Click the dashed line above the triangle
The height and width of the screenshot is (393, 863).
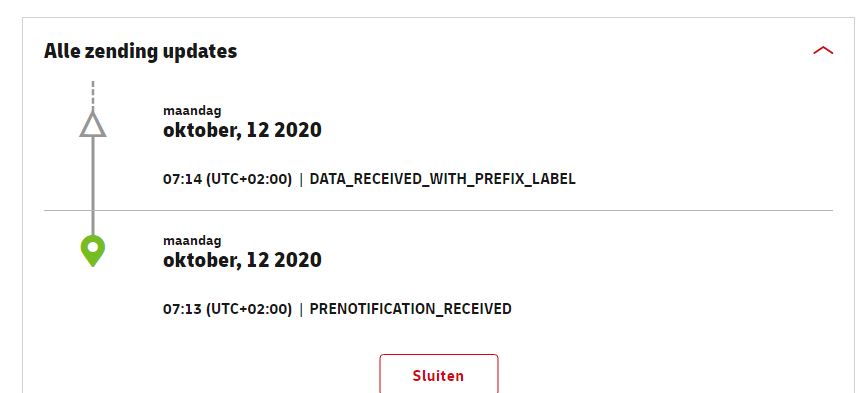[92, 95]
